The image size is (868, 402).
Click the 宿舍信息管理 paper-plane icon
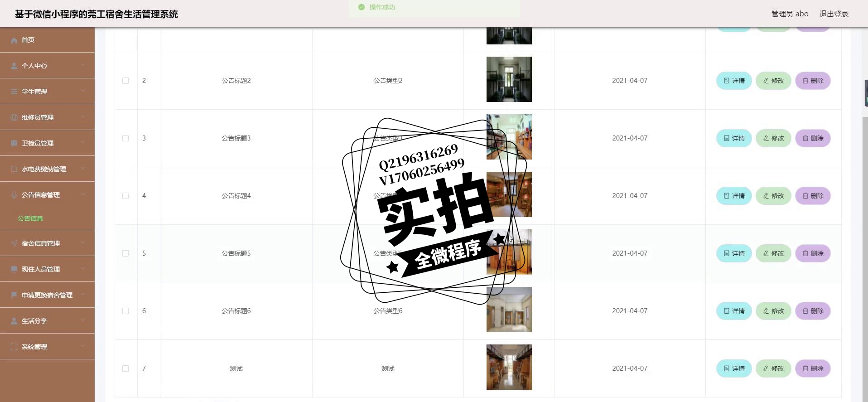(14, 243)
